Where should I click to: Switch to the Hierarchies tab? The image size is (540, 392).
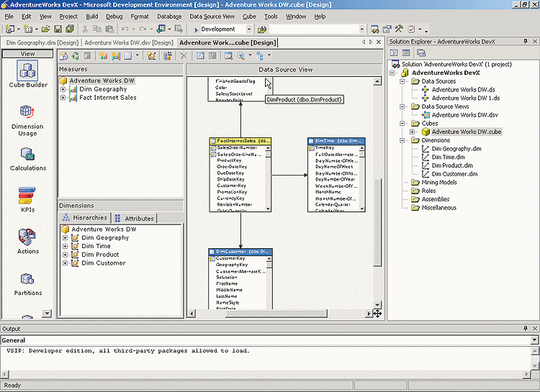pyautogui.click(x=85, y=217)
